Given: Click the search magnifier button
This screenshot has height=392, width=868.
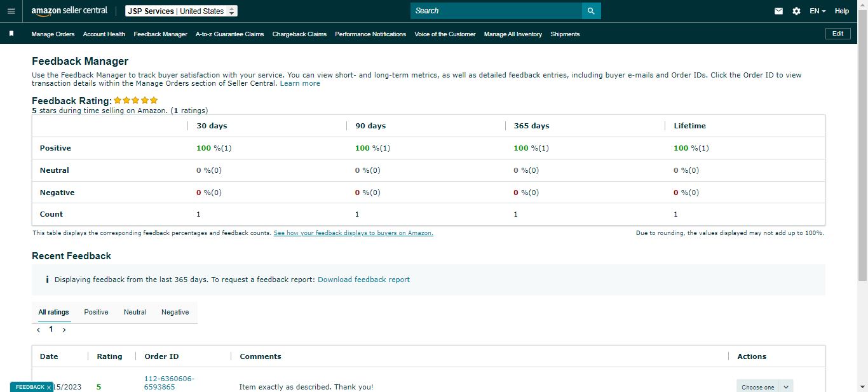Looking at the screenshot, I should (591, 11).
